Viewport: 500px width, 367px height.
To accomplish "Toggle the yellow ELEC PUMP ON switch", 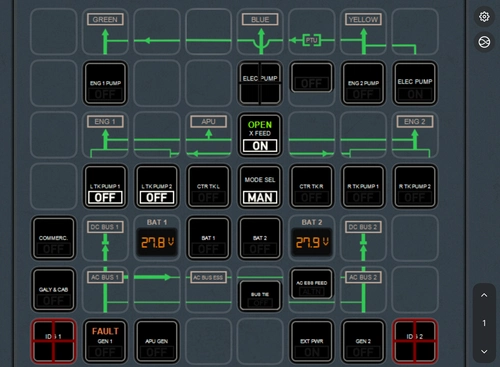I will pyautogui.click(x=415, y=83).
